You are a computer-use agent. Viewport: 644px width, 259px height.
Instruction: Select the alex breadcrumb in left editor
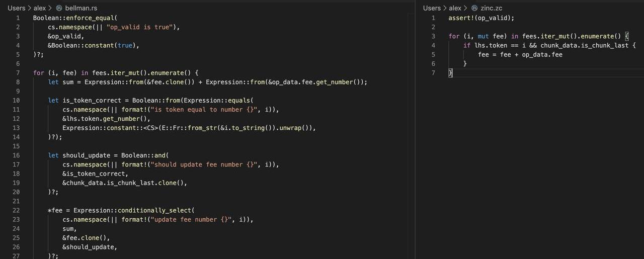40,8
